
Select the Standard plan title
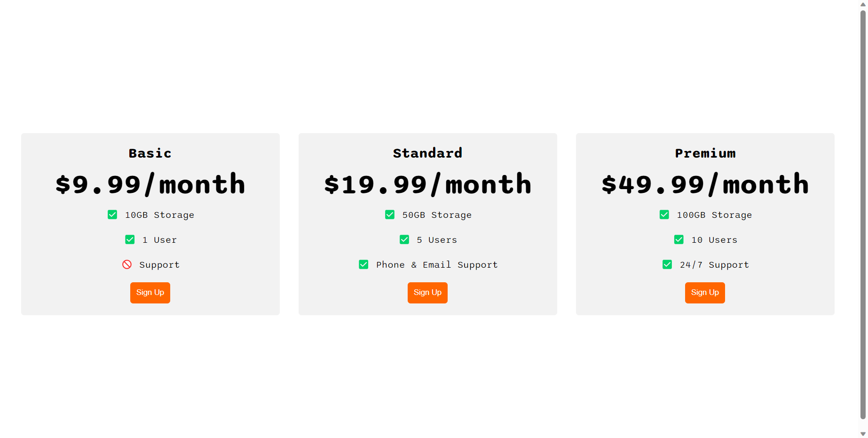427,153
